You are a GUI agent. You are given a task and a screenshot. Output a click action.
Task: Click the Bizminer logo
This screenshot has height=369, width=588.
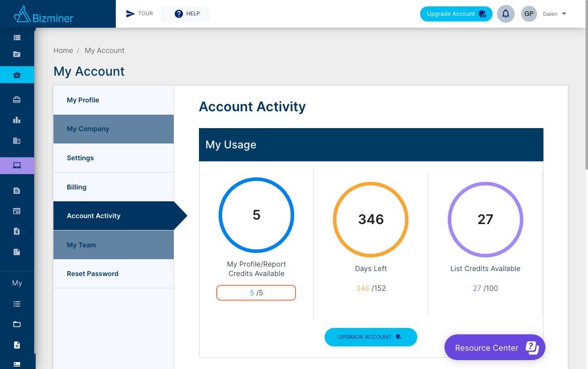(x=44, y=15)
